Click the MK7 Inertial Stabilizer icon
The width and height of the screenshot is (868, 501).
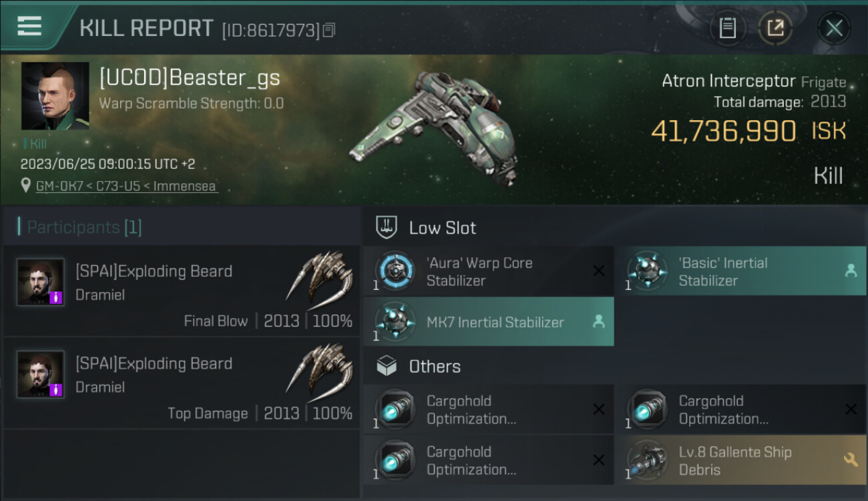(x=395, y=321)
